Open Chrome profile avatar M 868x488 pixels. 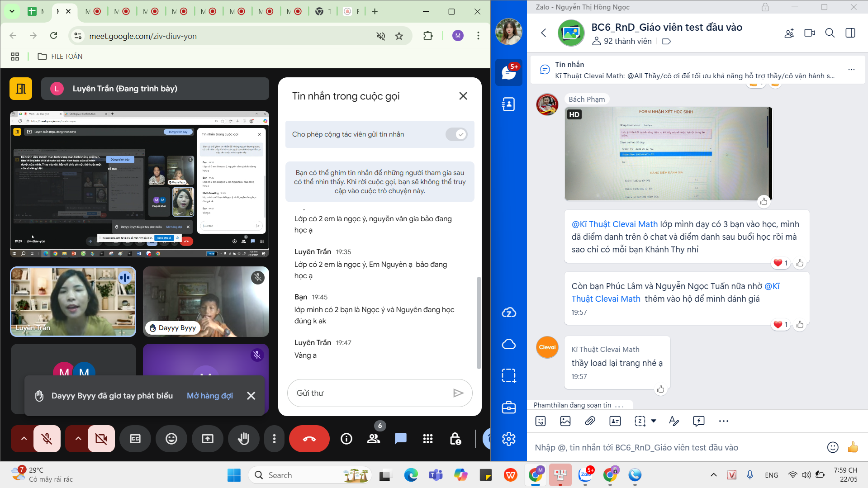[458, 36]
